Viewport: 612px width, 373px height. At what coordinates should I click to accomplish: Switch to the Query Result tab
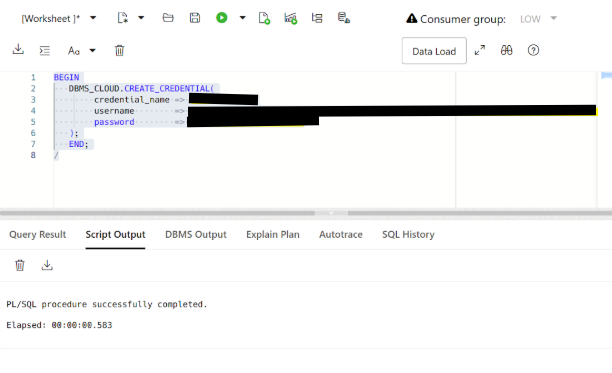(37, 234)
